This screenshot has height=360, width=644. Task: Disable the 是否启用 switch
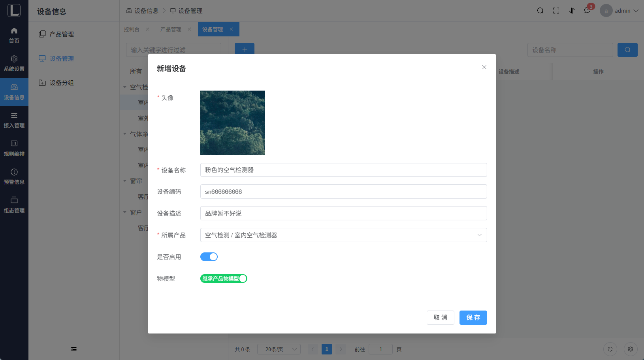(x=209, y=257)
